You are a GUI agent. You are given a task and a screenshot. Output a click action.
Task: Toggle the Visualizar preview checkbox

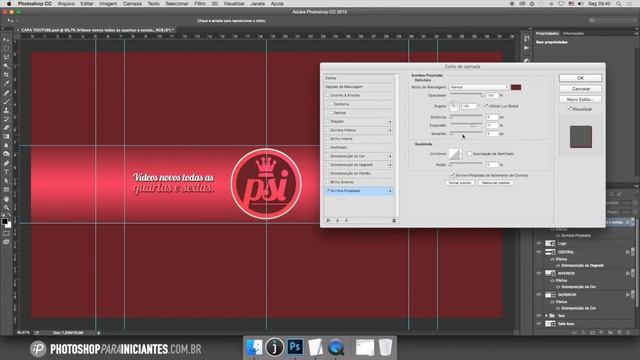pyautogui.click(x=570, y=109)
